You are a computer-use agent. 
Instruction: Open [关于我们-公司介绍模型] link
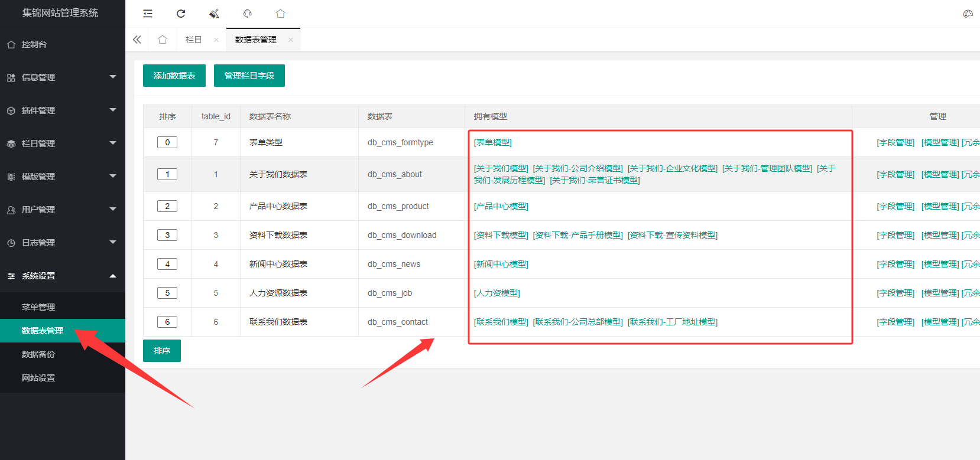(x=578, y=168)
